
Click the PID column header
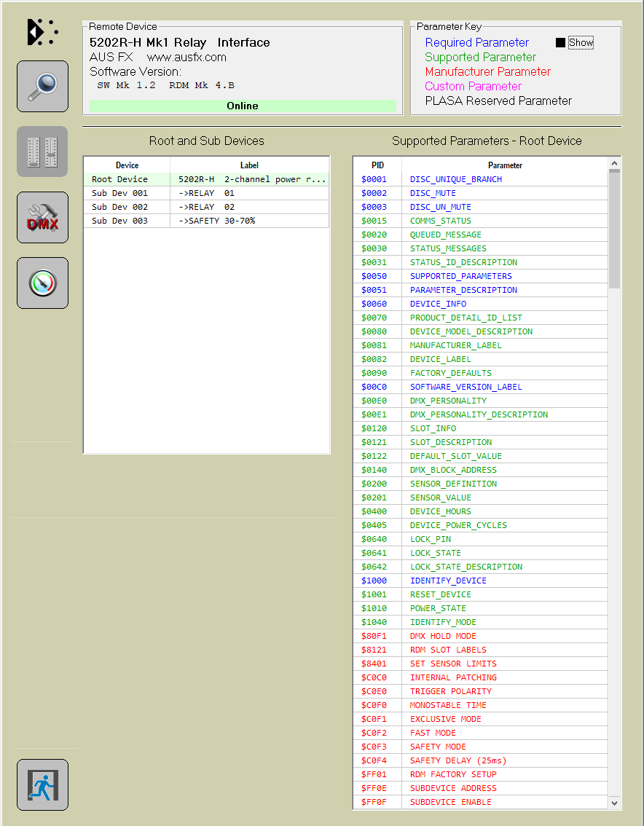point(377,165)
